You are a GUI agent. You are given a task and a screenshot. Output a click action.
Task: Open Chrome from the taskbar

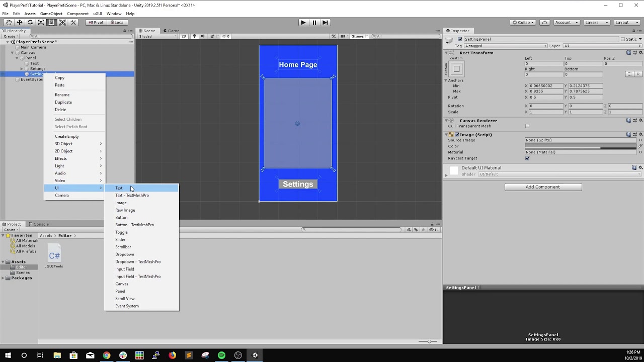pyautogui.click(x=107, y=355)
